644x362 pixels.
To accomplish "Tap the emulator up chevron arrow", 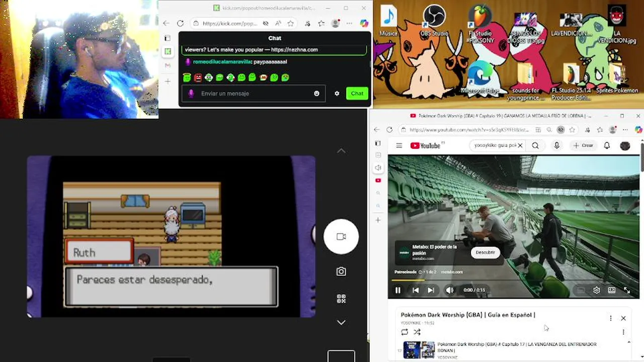I will [x=341, y=151].
